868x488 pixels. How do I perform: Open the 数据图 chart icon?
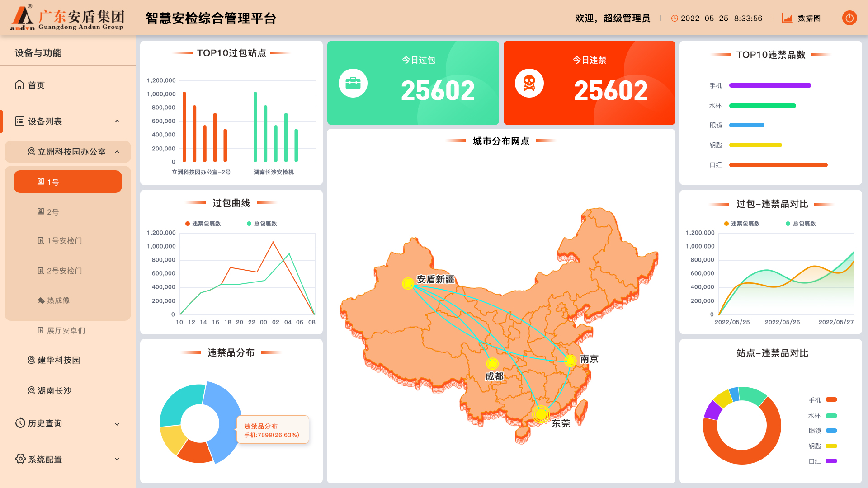click(x=787, y=19)
